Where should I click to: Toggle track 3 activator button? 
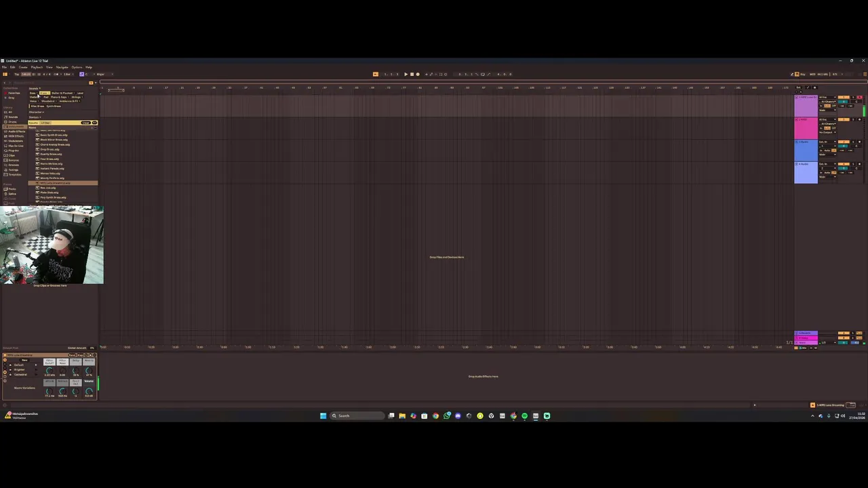844,142
